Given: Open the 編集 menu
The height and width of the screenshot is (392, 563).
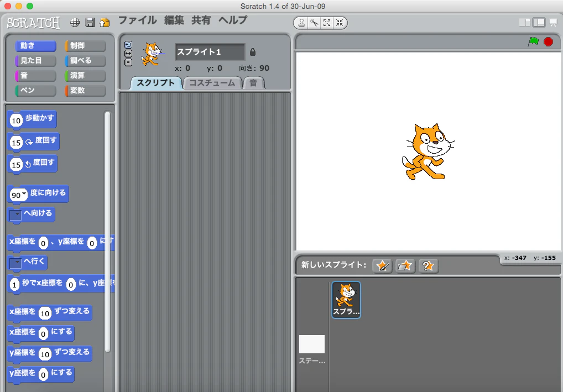Looking at the screenshot, I should tap(174, 20).
